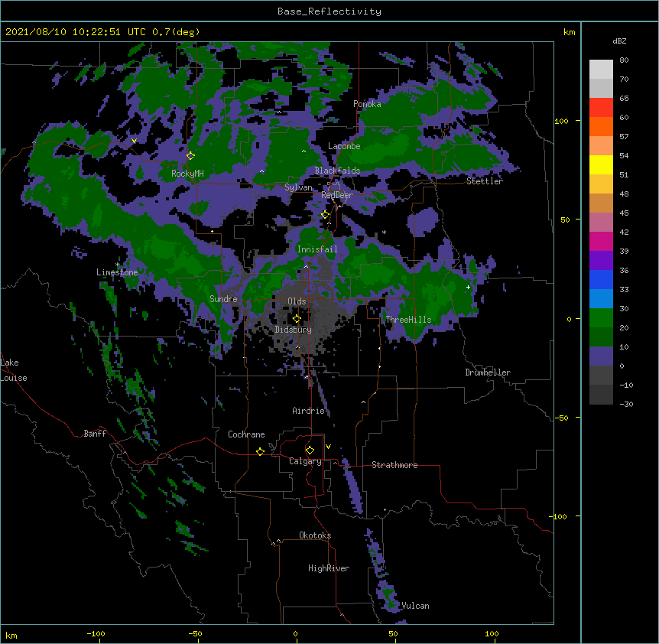659x644 pixels.
Task: Click the white asterisk marker above Limestone
Action: pos(117,265)
